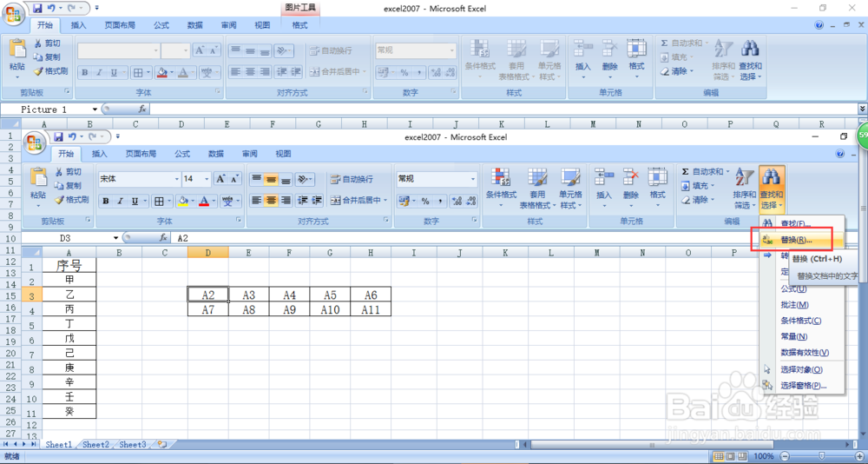Switch to Normal view in the status bar
Viewport: 868px width, 464px height.
719,456
